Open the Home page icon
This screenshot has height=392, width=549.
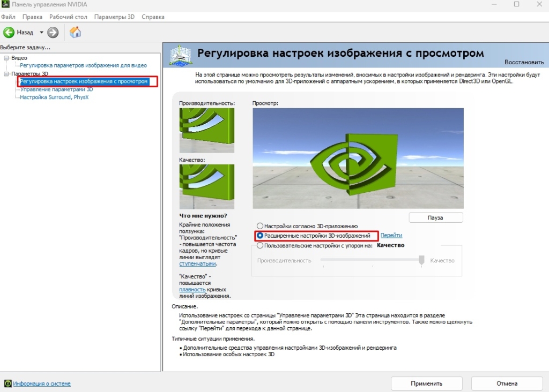(75, 32)
